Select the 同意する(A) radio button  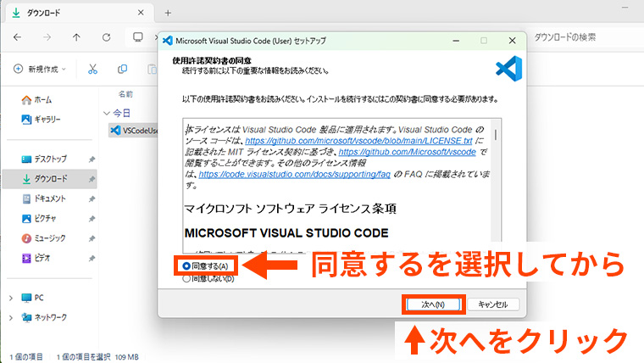click(187, 265)
